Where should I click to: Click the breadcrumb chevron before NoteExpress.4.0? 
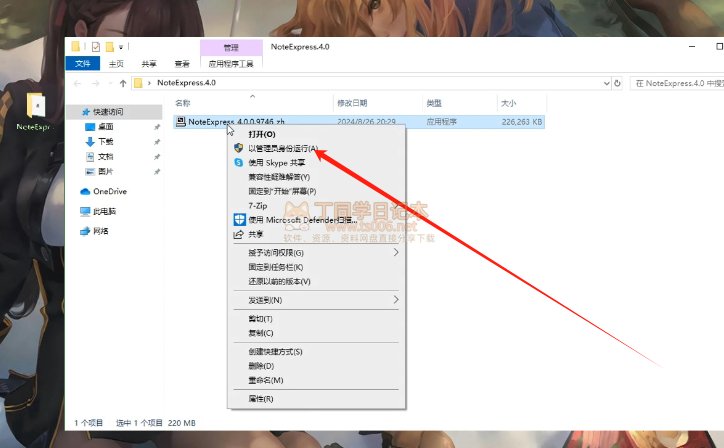pos(149,83)
